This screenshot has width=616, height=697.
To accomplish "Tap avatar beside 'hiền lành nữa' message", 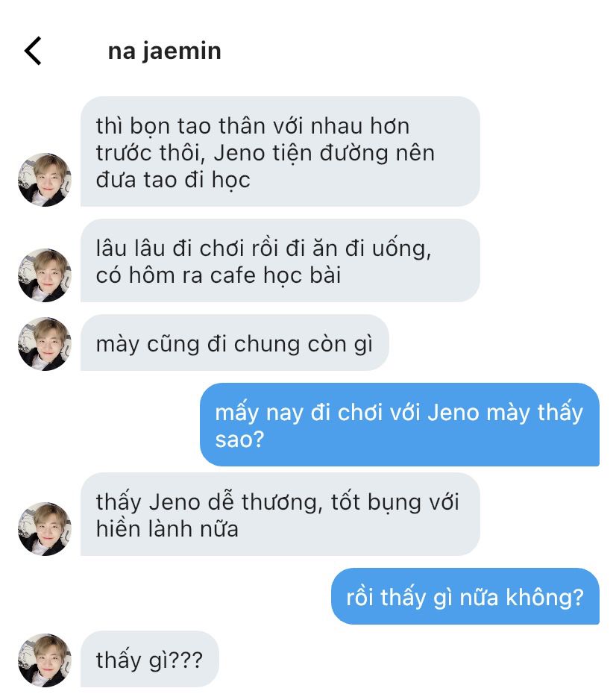I will tap(45, 528).
